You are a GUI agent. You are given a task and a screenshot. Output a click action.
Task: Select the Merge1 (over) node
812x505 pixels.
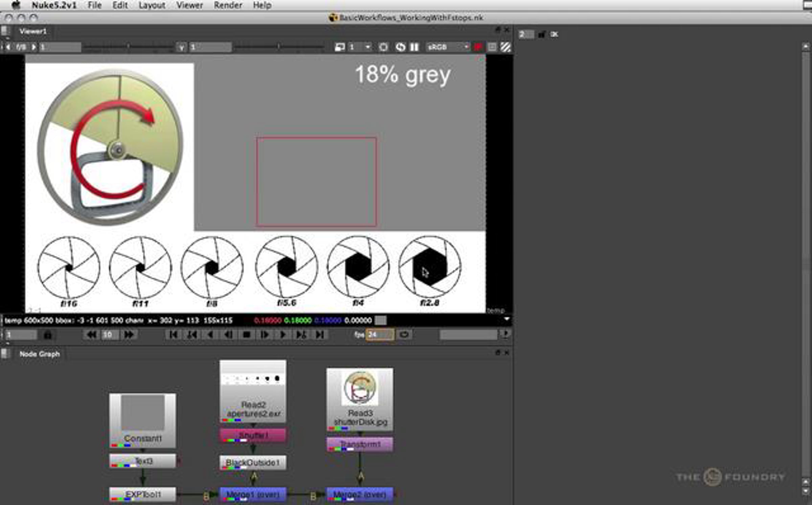coord(253,495)
